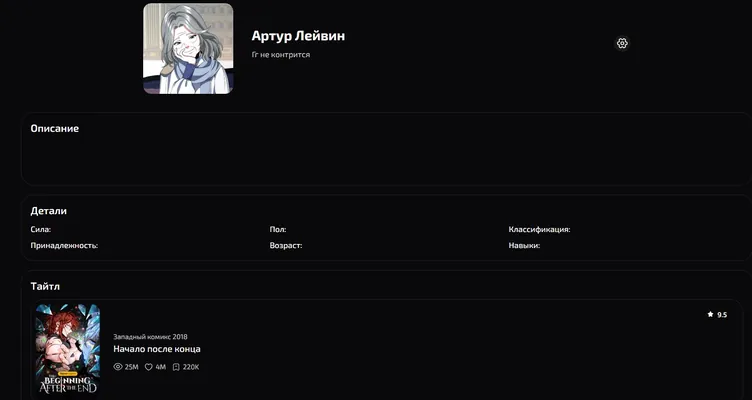
Task: Click the character name Артур Лейвин
Action: click(298, 36)
